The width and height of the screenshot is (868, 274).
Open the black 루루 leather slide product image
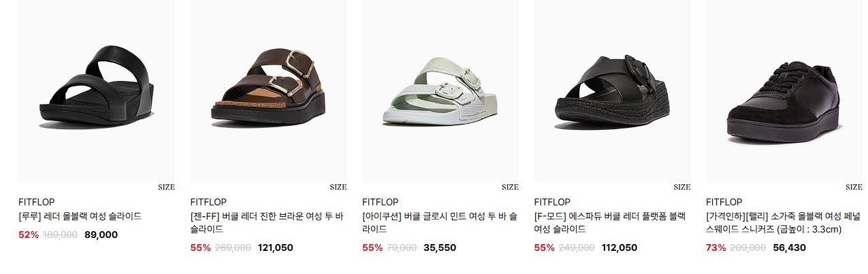[x=96, y=90]
